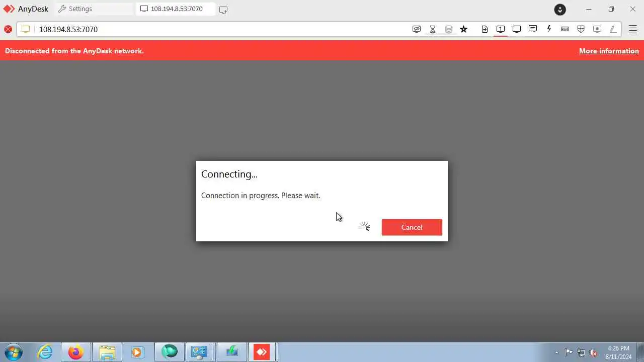Viewport: 644px width, 362px height.
Task: Click the Action Center flag tray icon
Action: 569,352
